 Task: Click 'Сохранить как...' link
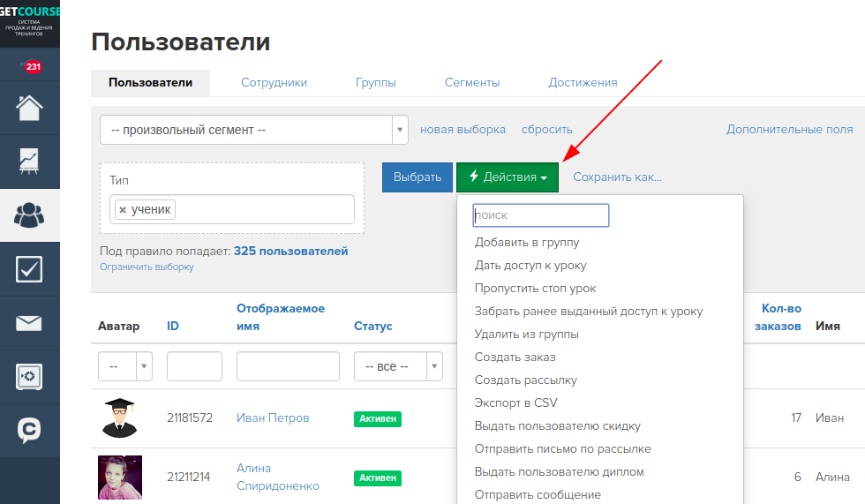click(x=617, y=177)
